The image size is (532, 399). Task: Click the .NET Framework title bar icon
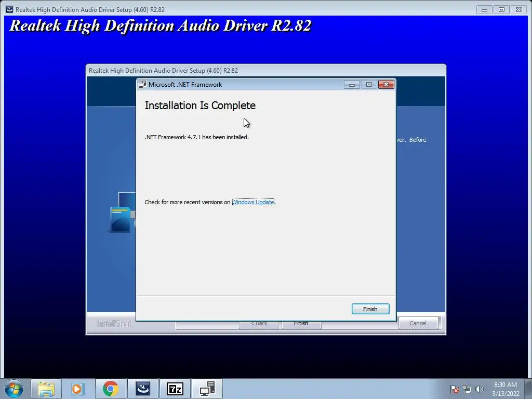(x=142, y=85)
